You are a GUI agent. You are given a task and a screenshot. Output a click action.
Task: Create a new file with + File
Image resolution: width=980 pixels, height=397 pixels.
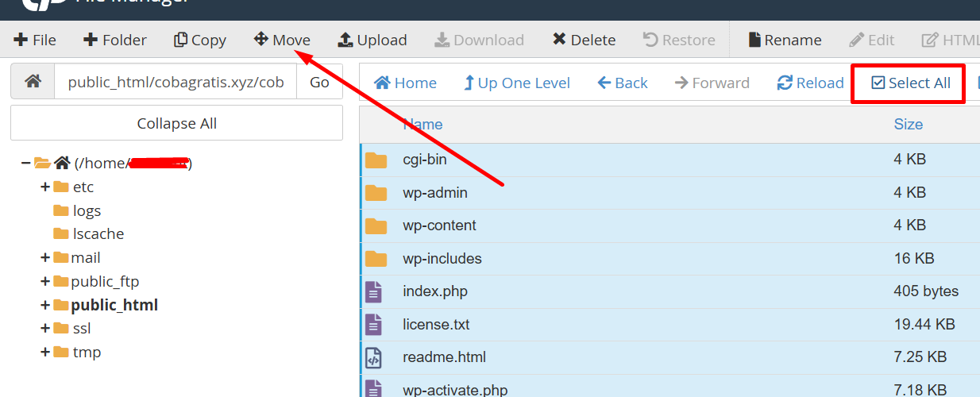click(x=35, y=40)
